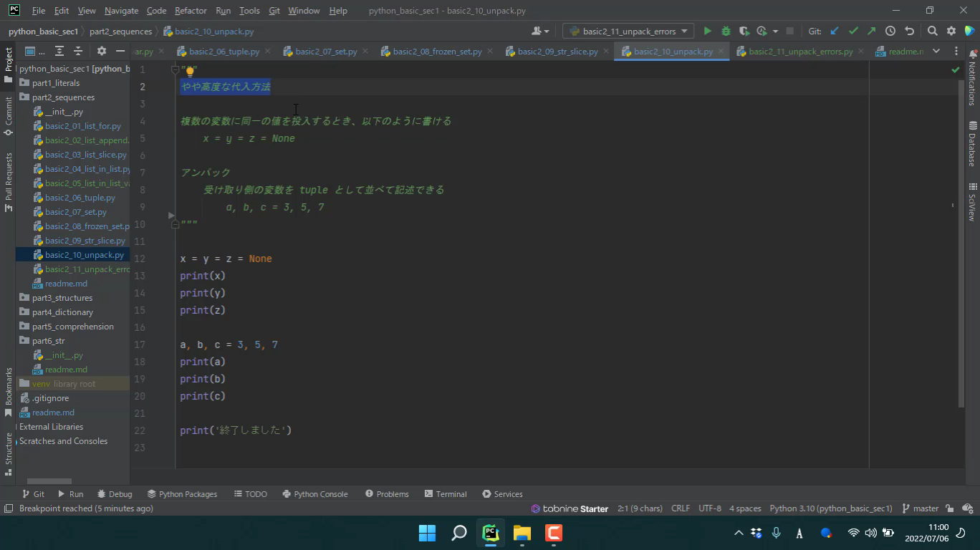Viewport: 980px width, 550px height.
Task: Switch to basic2_08_frozen_set.py tab
Action: (436, 52)
